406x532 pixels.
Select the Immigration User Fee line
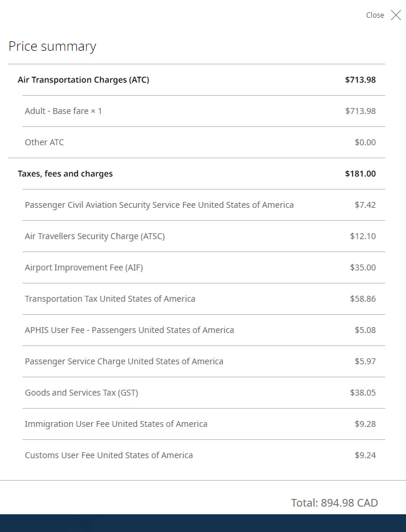pyautogui.click(x=116, y=423)
